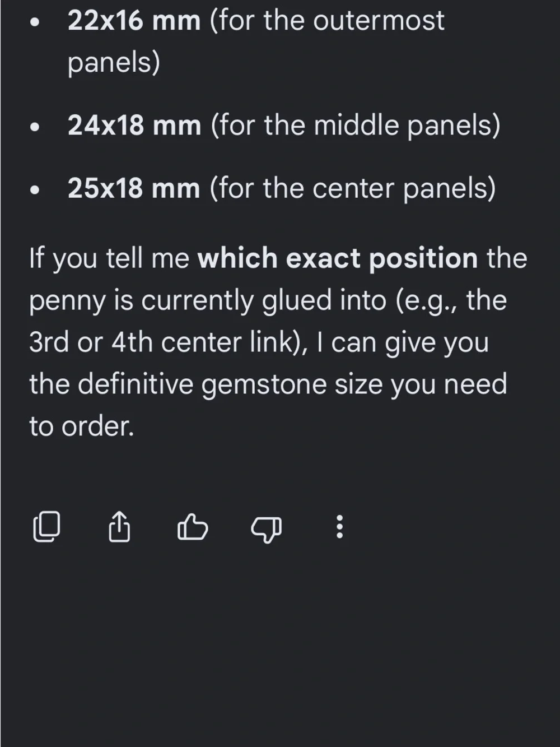
Task: Click 'penny is currently glued into' line
Action: [208, 300]
